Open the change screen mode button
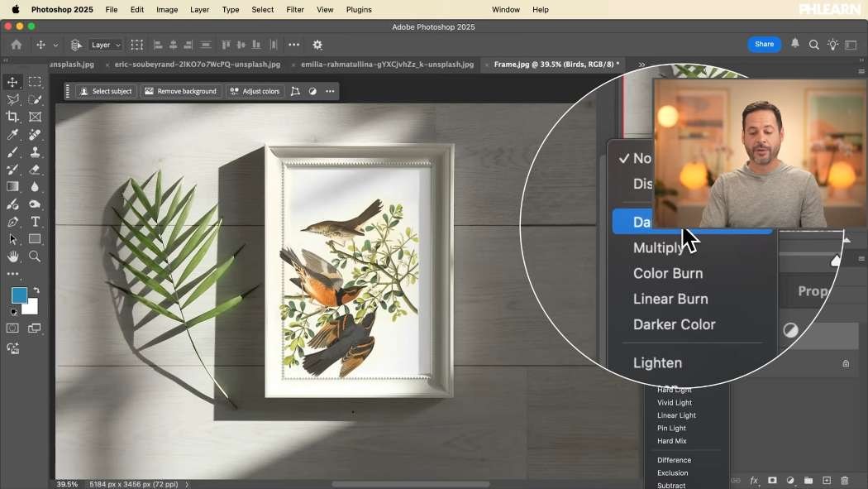 (x=35, y=328)
